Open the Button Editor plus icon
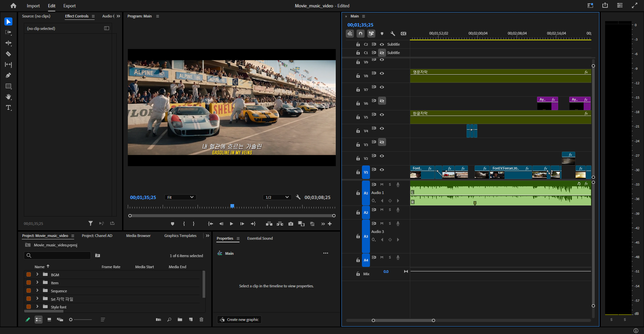Screen dimensions: 644x334 click(330, 224)
